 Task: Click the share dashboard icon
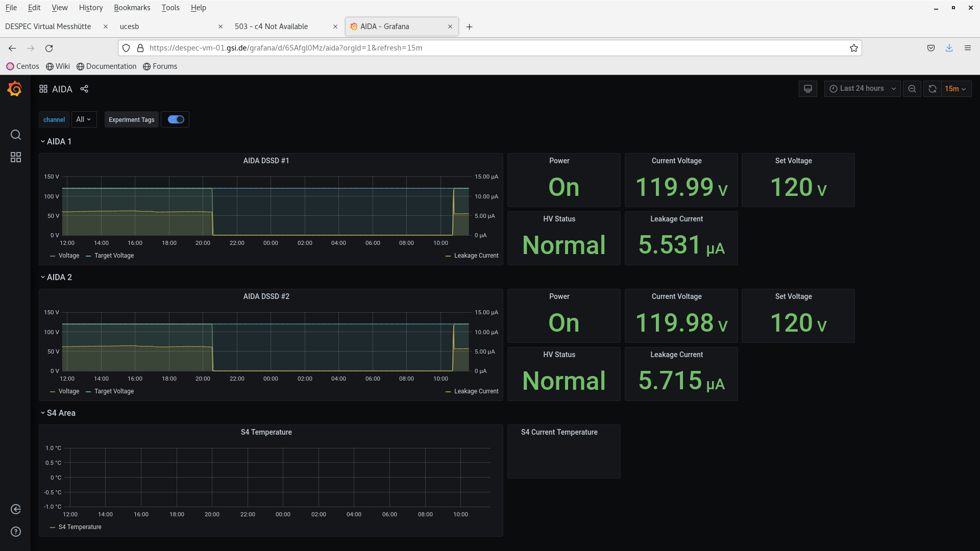coord(84,89)
